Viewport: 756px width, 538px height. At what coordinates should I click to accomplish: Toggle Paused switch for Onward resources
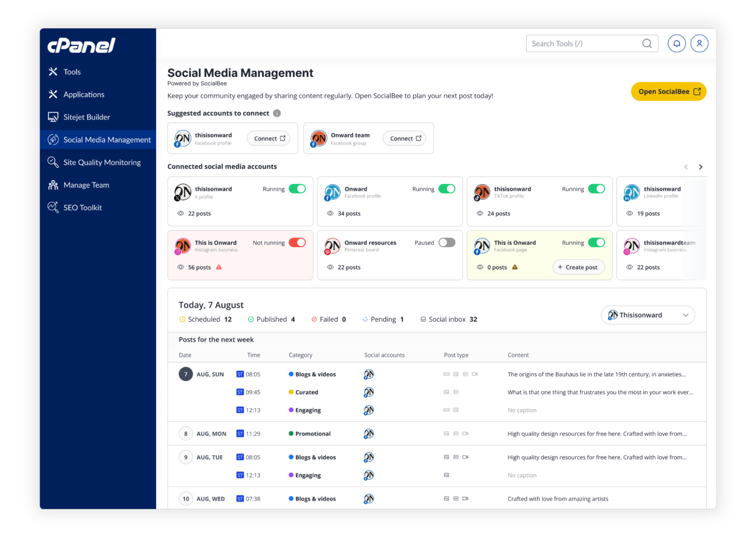pos(447,243)
